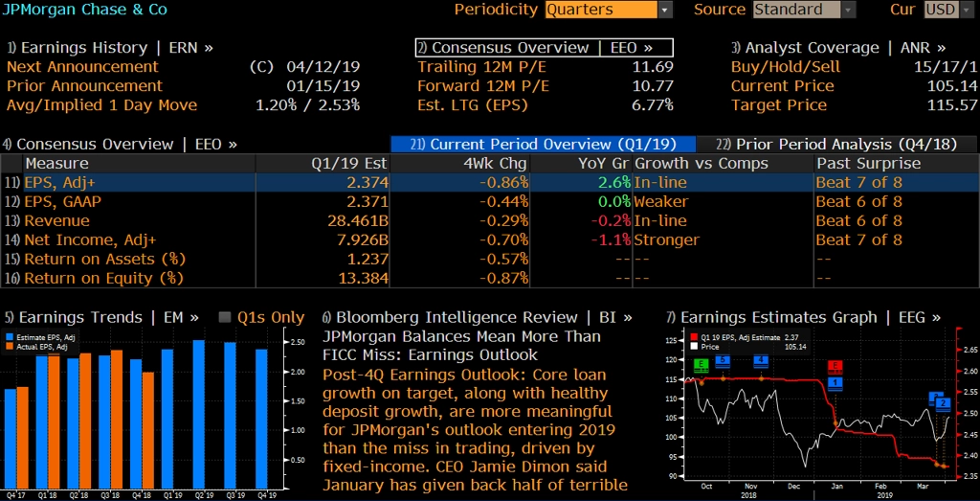The width and height of the screenshot is (980, 501).
Task: Click Avg/Implied move 1.20% / 2.53%
Action: pos(307,105)
